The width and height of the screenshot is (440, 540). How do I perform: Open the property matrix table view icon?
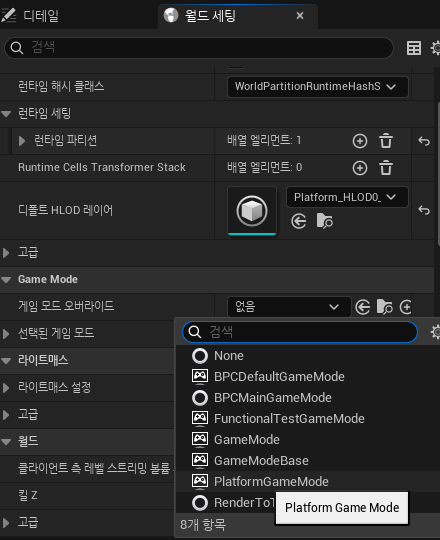[413, 48]
